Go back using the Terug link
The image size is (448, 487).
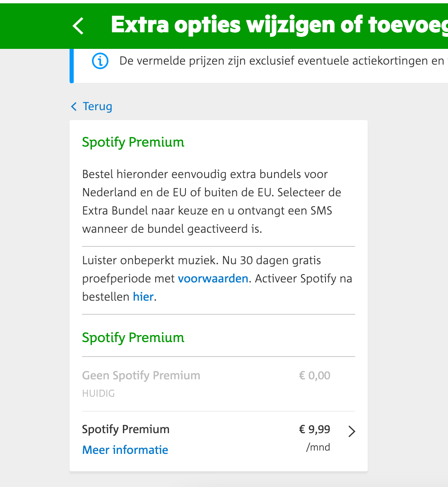[97, 106]
